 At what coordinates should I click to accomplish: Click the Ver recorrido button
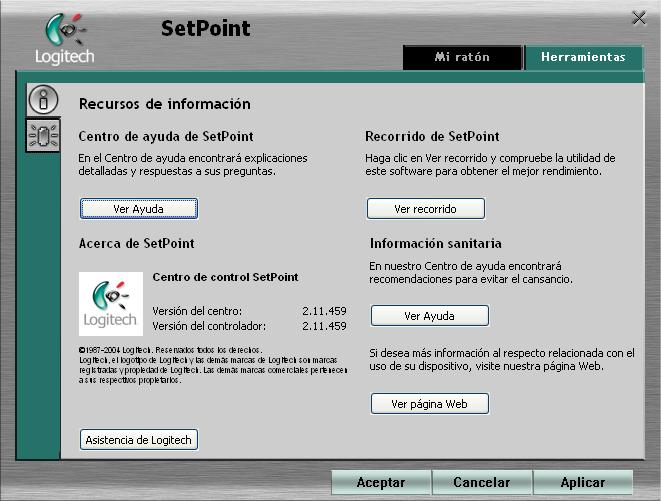pos(426,209)
